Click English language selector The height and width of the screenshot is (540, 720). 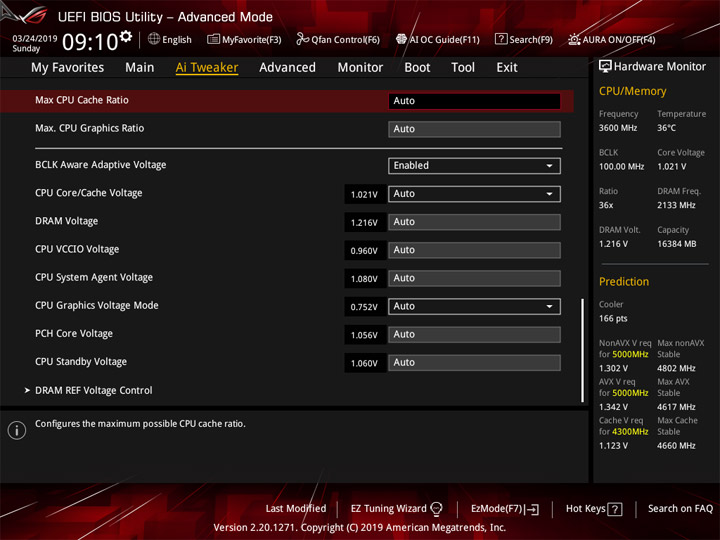(177, 39)
